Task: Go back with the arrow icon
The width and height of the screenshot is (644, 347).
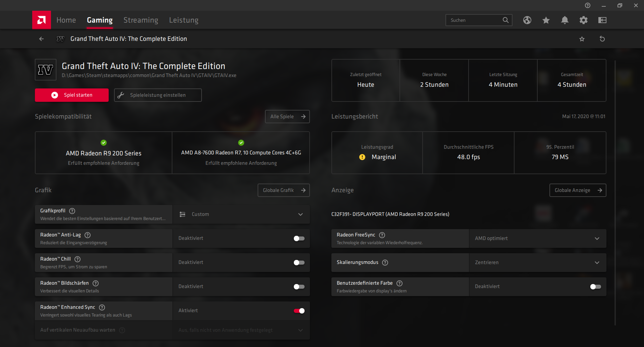Action: pos(41,39)
